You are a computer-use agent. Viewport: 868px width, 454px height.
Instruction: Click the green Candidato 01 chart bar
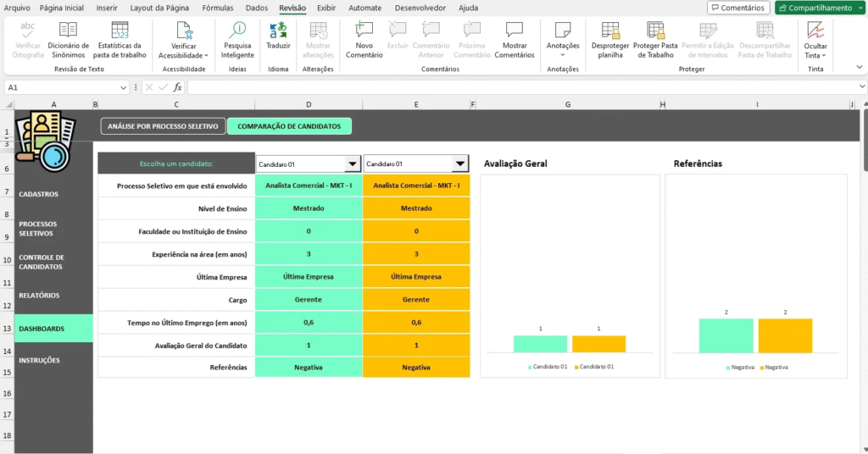click(540, 344)
